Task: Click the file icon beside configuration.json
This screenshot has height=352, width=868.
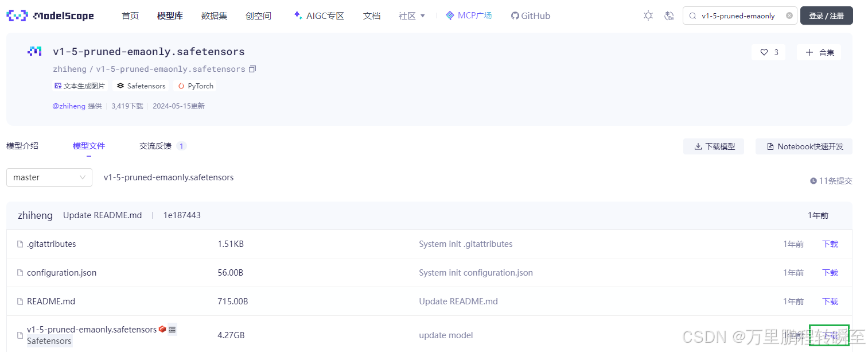Action: coord(20,273)
